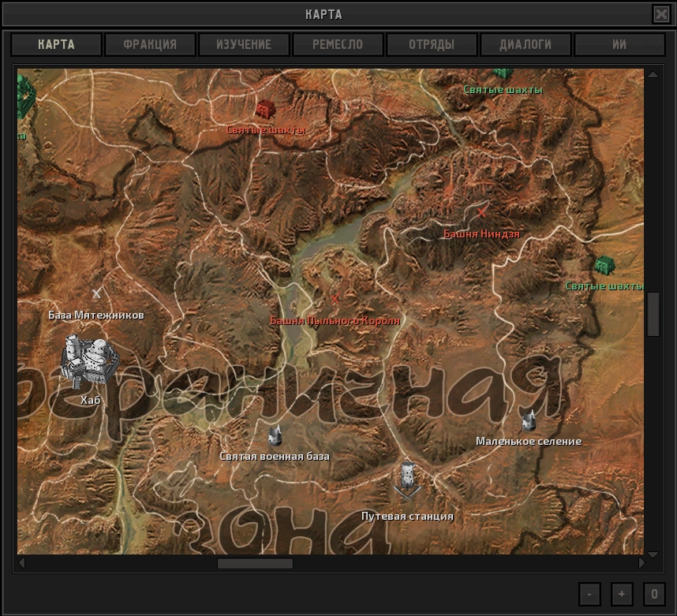Click the База Мятежников X marker

[x=96, y=294]
